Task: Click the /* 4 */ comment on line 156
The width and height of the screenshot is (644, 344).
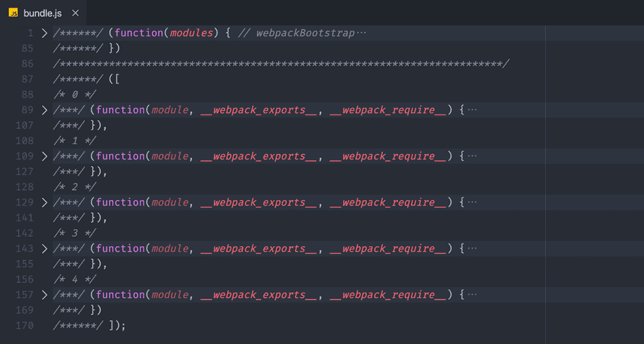Action: (x=75, y=279)
